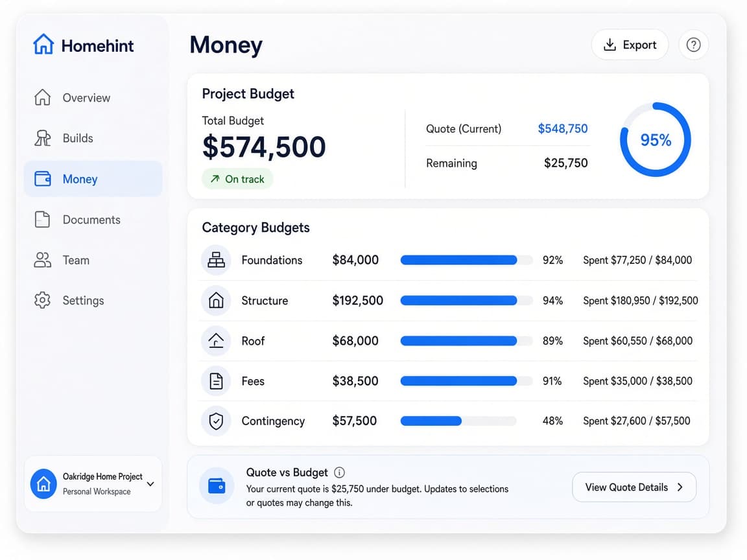The image size is (747, 560).
Task: Click the Money wallet icon in sidebar
Action: click(x=42, y=179)
